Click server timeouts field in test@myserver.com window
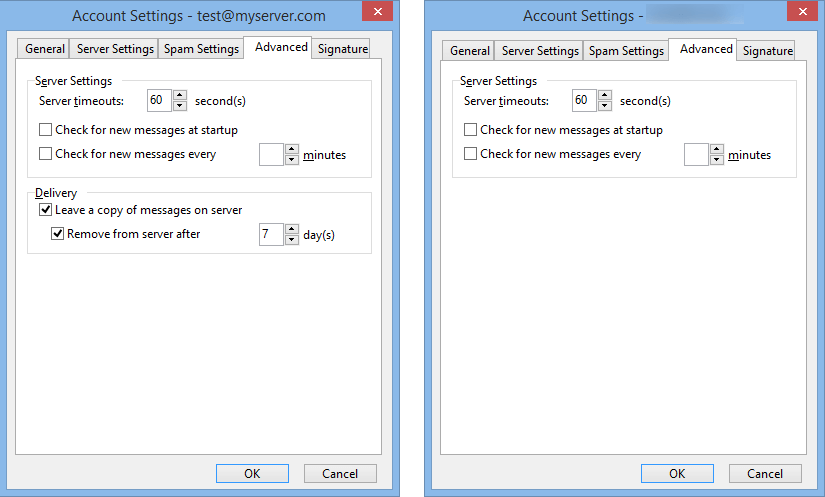 (x=159, y=100)
